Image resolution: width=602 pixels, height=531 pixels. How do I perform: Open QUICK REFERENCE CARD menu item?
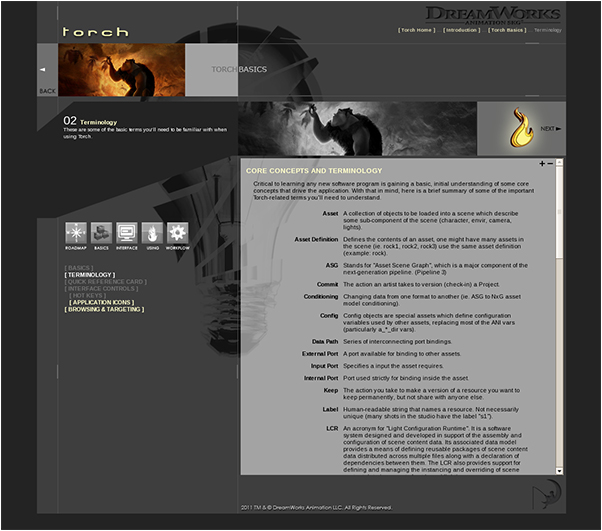click(106, 281)
